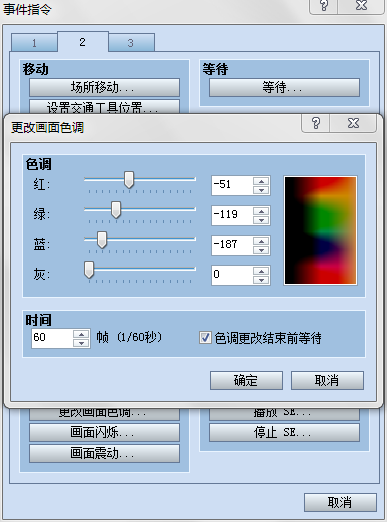Click 取消 in 更改画面色调 dialog
The image size is (387, 522).
coord(327,380)
